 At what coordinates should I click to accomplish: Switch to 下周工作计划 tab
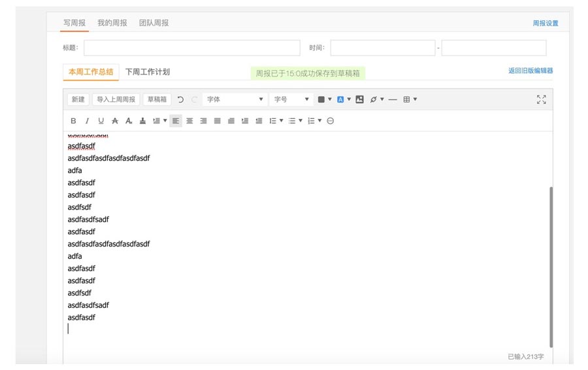click(x=147, y=72)
